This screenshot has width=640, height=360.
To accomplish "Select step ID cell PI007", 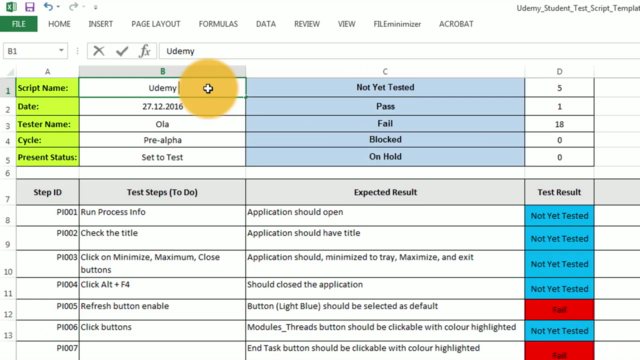I will [47, 351].
